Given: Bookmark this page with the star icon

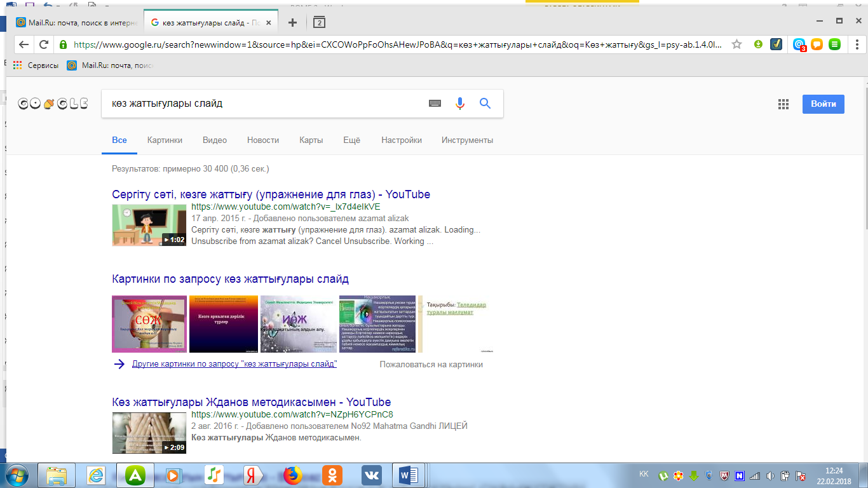Looking at the screenshot, I should pyautogui.click(x=736, y=44).
